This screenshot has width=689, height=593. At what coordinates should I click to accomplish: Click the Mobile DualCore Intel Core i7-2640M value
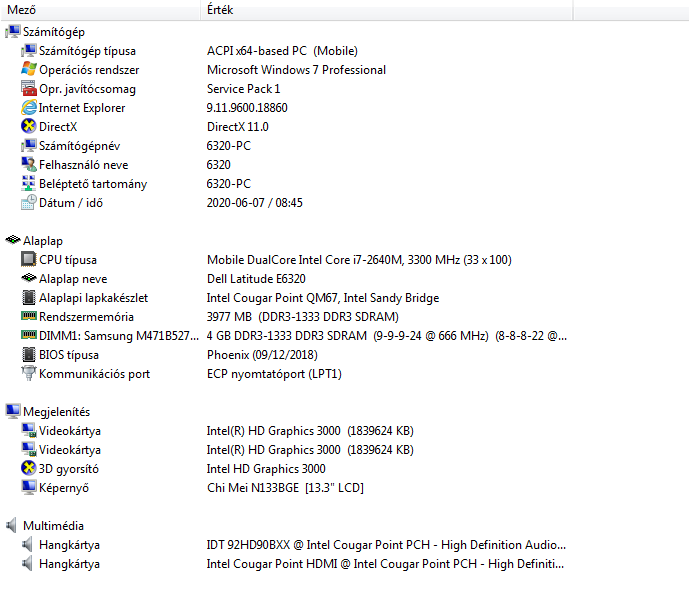359,260
